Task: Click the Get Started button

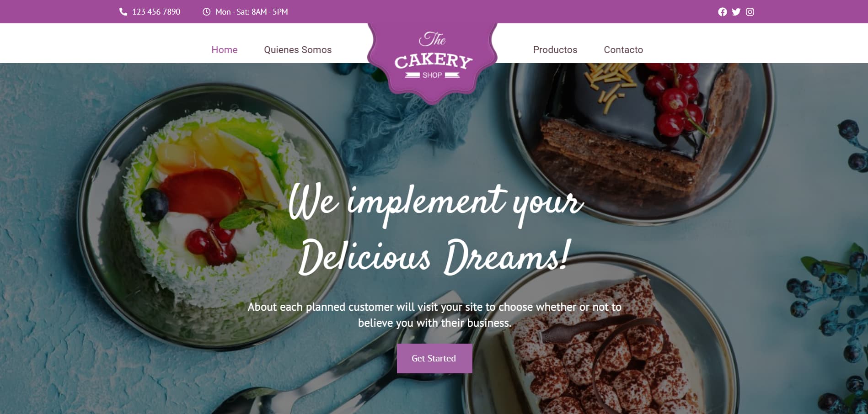Action: 434,358
